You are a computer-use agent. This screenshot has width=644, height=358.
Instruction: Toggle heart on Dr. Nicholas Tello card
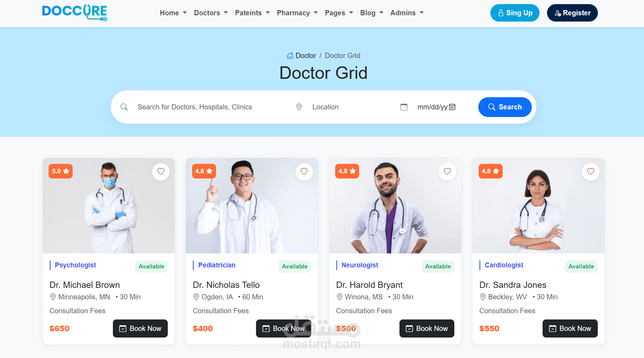[304, 172]
